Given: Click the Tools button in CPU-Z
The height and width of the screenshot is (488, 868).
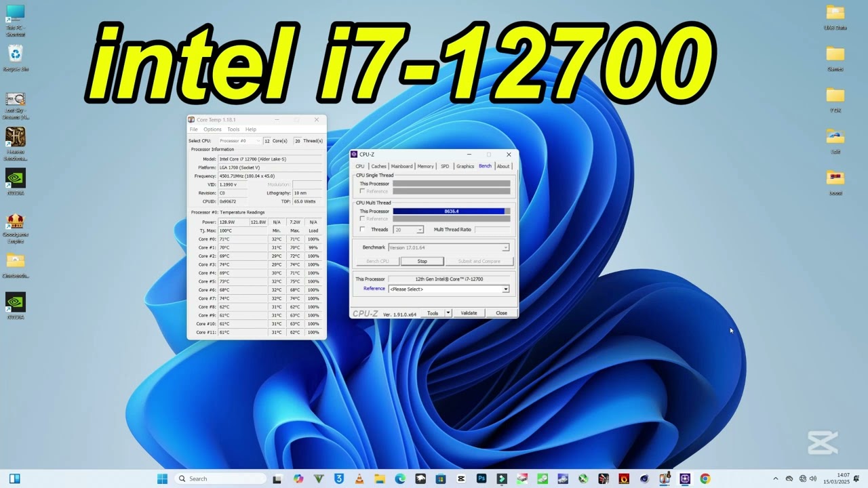Looking at the screenshot, I should pyautogui.click(x=433, y=313).
